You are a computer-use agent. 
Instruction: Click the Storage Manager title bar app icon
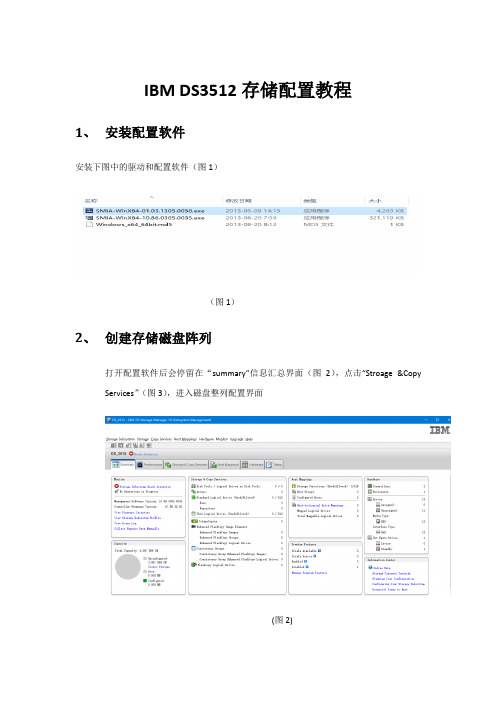(x=109, y=420)
